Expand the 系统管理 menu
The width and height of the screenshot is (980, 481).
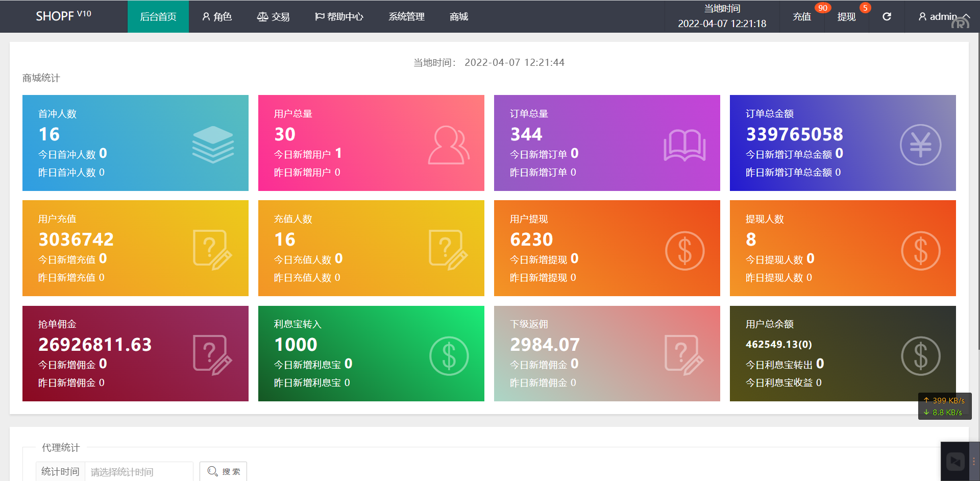[x=406, y=16]
